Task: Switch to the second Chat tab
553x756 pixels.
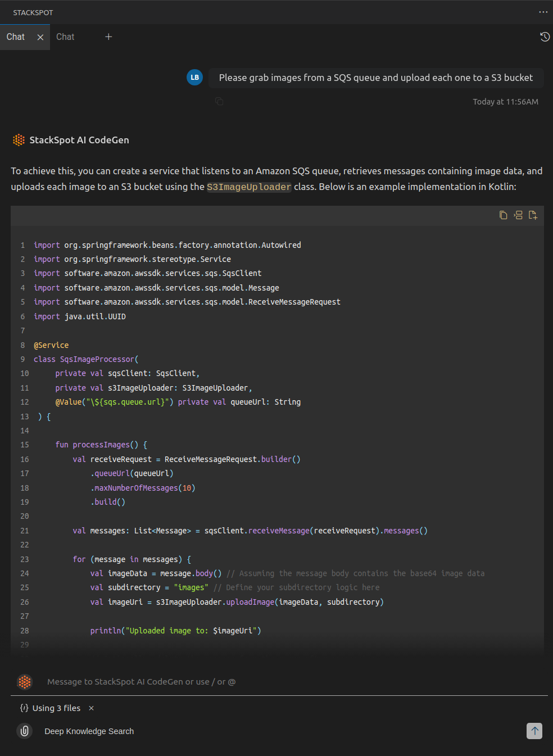Action: coord(65,37)
